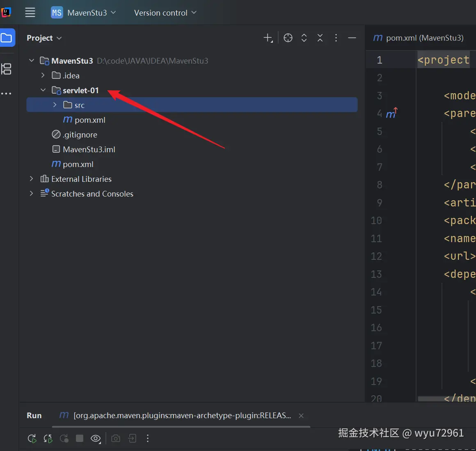
Task: Switch to pom.xml (MavenStu3) editor tab
Action: pos(418,38)
